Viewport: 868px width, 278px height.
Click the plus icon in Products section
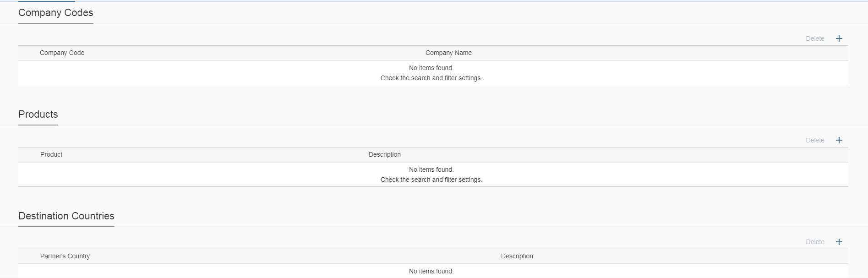coord(839,140)
